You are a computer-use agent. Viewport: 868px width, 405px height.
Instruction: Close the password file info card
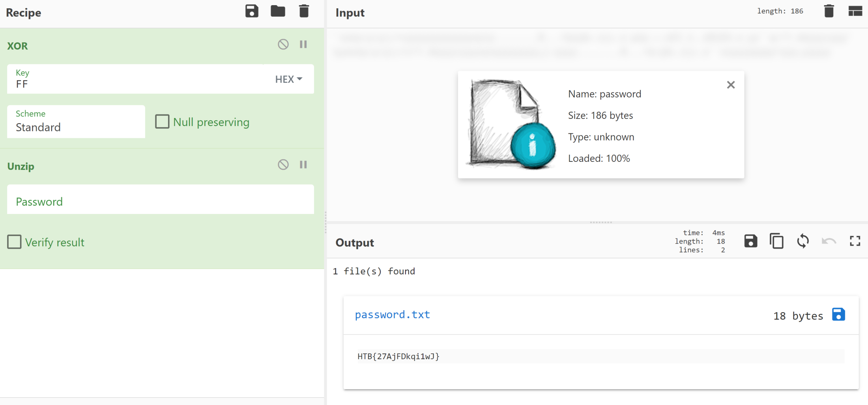click(x=731, y=85)
